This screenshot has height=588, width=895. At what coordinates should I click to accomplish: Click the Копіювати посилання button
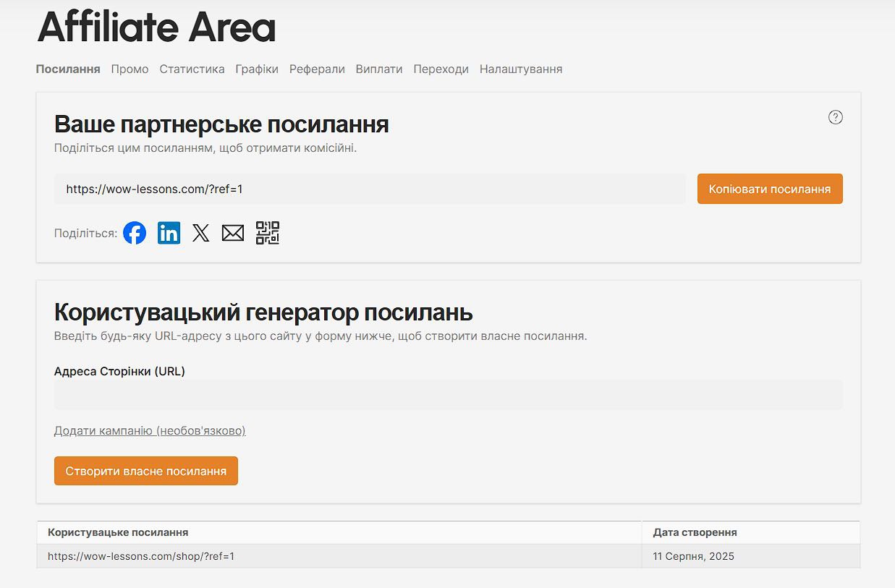[770, 189]
